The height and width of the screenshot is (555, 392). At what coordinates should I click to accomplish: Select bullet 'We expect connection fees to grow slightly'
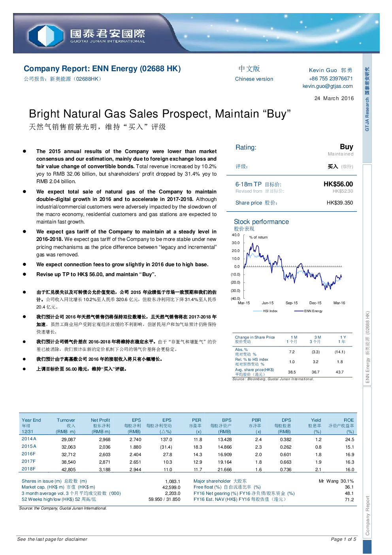(122, 264)
